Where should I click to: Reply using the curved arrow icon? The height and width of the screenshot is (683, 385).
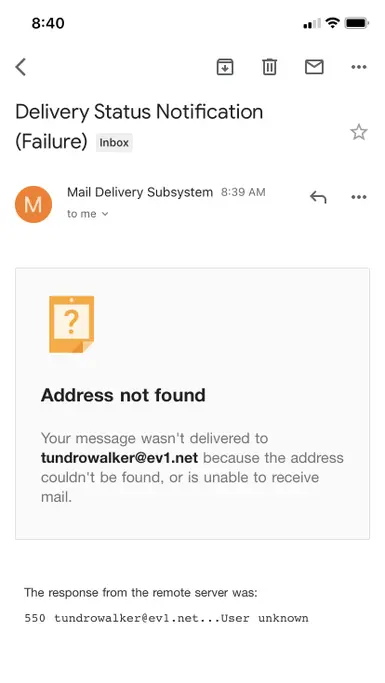point(318,197)
